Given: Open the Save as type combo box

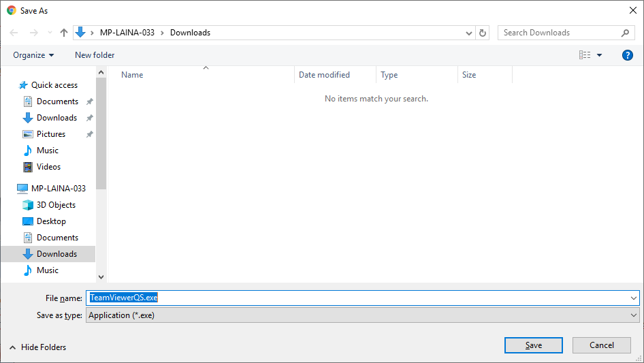Looking at the screenshot, I should pyautogui.click(x=362, y=315).
